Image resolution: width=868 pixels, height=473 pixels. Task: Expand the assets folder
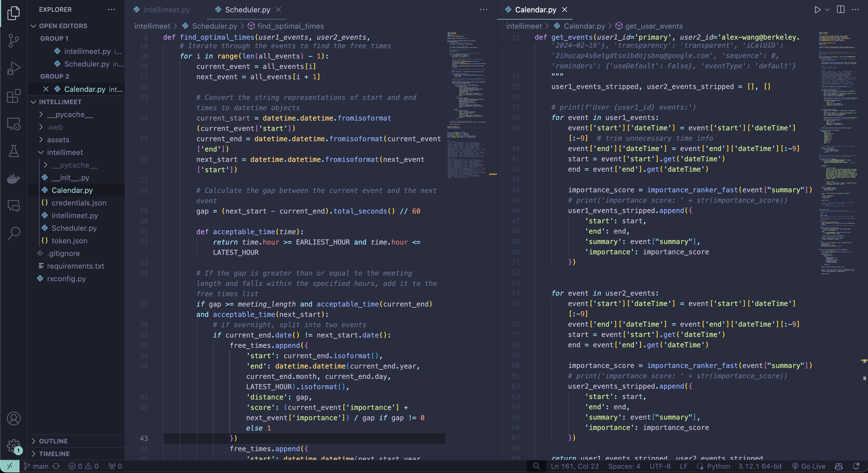tap(58, 140)
